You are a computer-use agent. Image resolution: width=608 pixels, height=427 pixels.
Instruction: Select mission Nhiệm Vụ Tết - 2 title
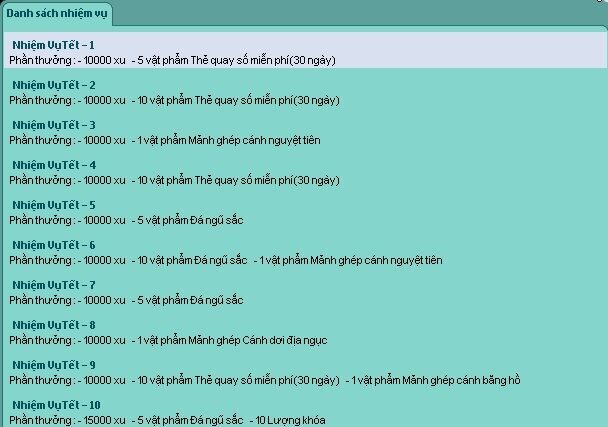coord(54,85)
